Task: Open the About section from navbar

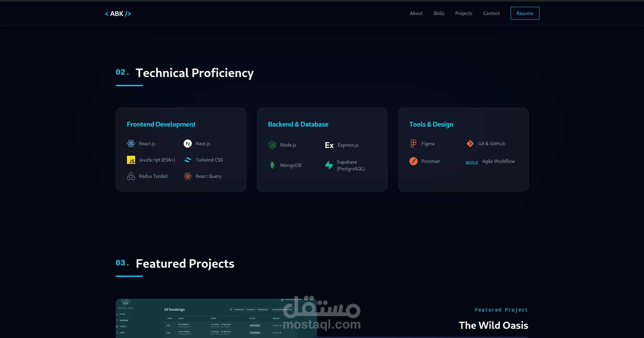Action: click(416, 13)
